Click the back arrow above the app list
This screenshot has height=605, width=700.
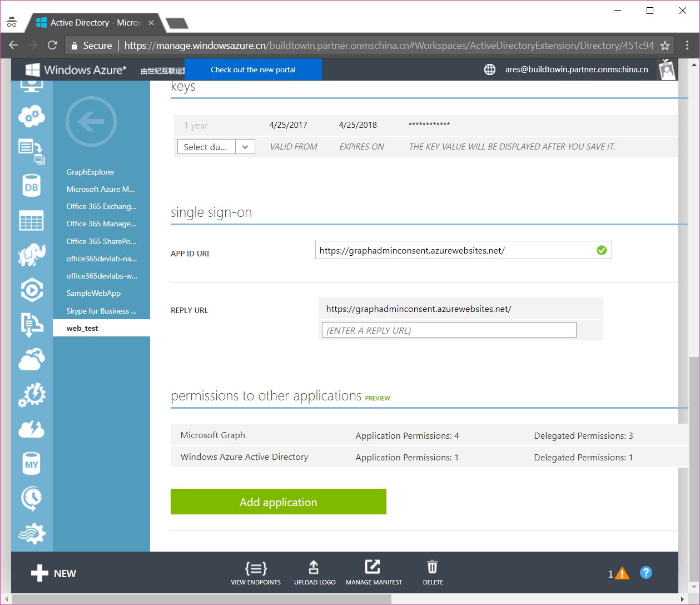[x=91, y=122]
